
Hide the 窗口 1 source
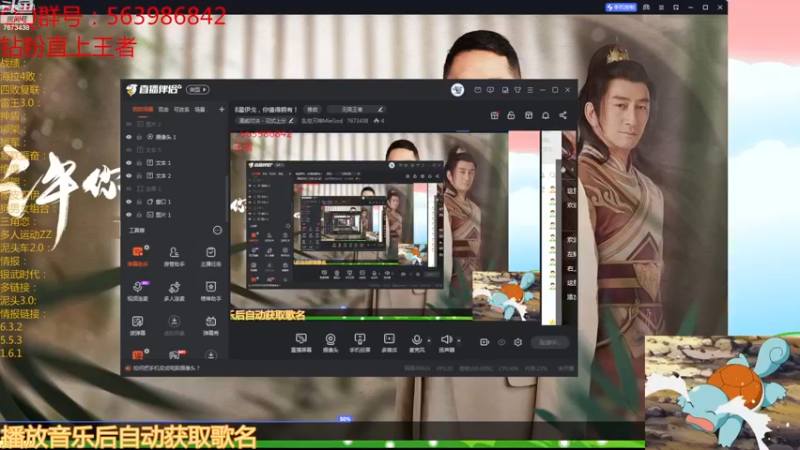[129, 202]
